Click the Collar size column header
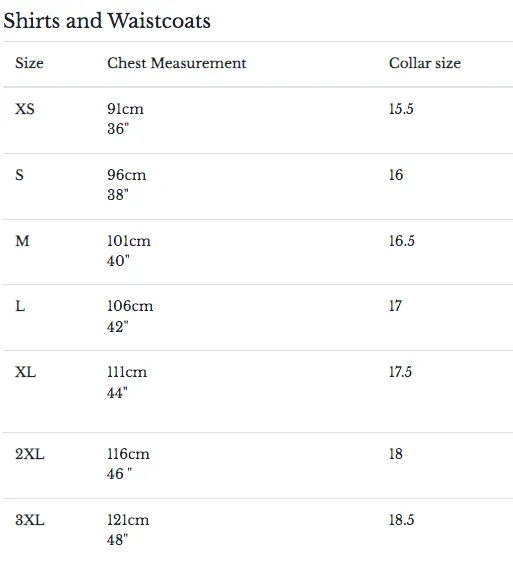The image size is (513, 570). click(x=425, y=63)
